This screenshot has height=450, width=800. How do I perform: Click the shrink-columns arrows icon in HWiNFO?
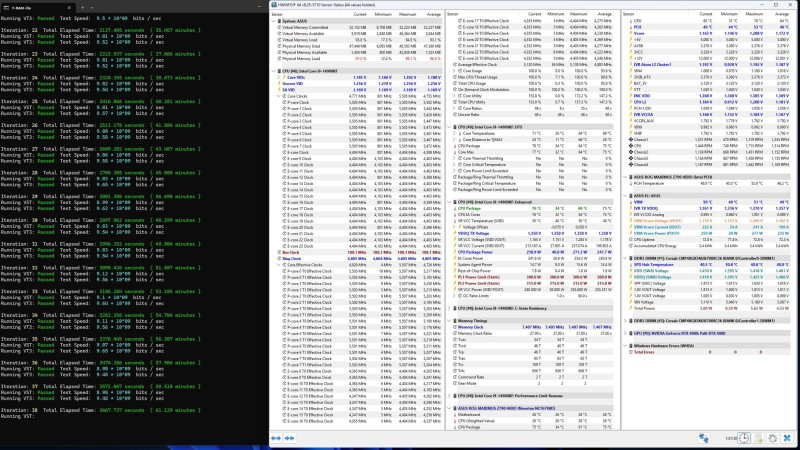pos(290,438)
